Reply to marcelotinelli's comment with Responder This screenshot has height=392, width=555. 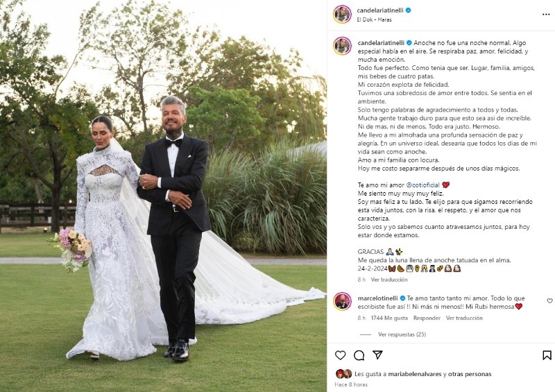coord(427,318)
